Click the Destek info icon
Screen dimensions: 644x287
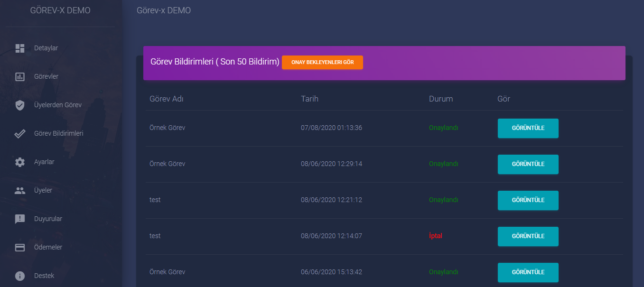tap(20, 276)
